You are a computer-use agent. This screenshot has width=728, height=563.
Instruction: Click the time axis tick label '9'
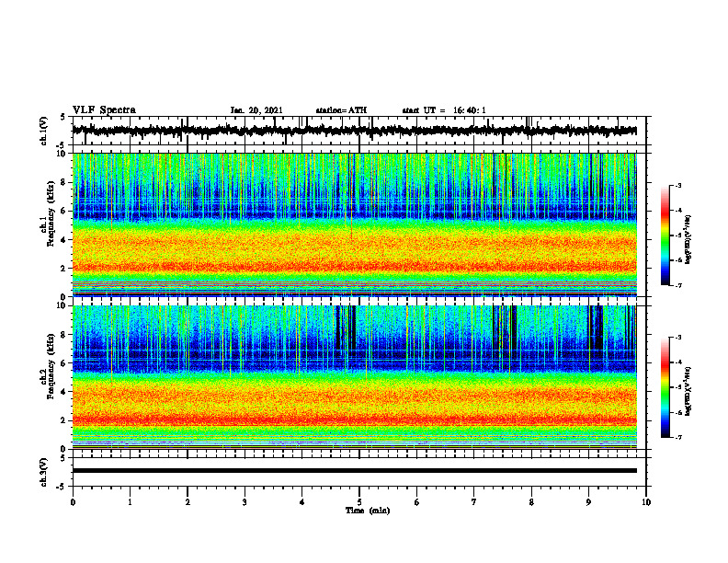pos(588,502)
